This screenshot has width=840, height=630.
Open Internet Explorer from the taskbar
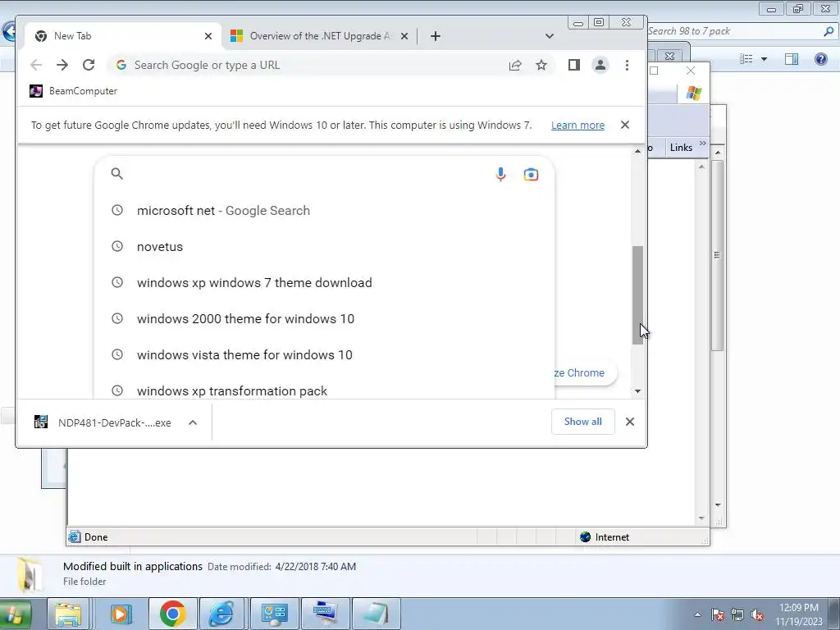[x=221, y=614]
